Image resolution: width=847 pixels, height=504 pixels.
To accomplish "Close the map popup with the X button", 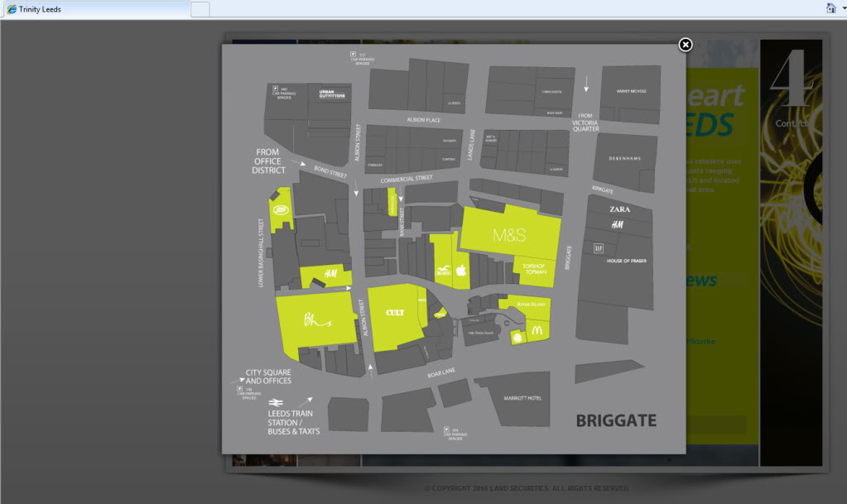I will (x=685, y=45).
